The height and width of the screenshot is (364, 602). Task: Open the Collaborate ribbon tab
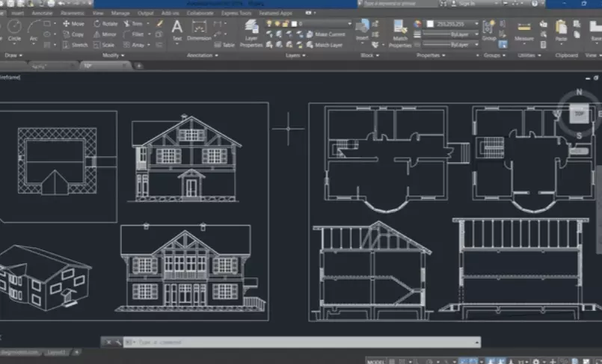pyautogui.click(x=200, y=13)
